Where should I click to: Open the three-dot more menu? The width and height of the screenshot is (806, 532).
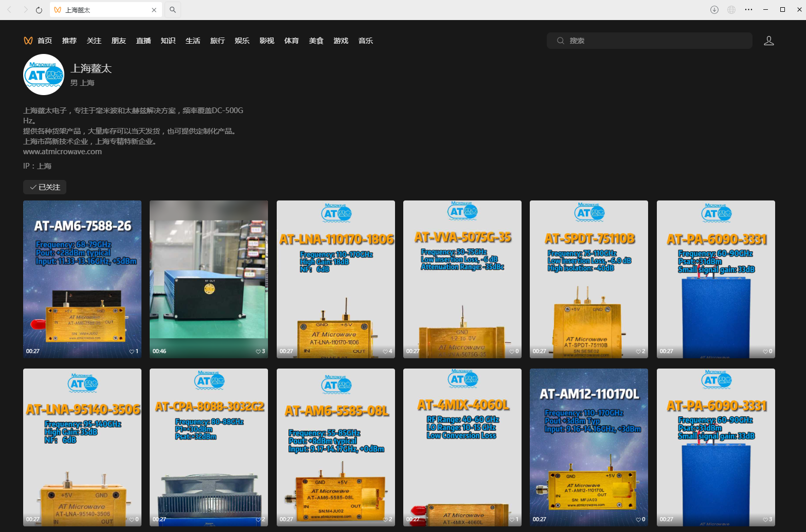[x=748, y=10]
